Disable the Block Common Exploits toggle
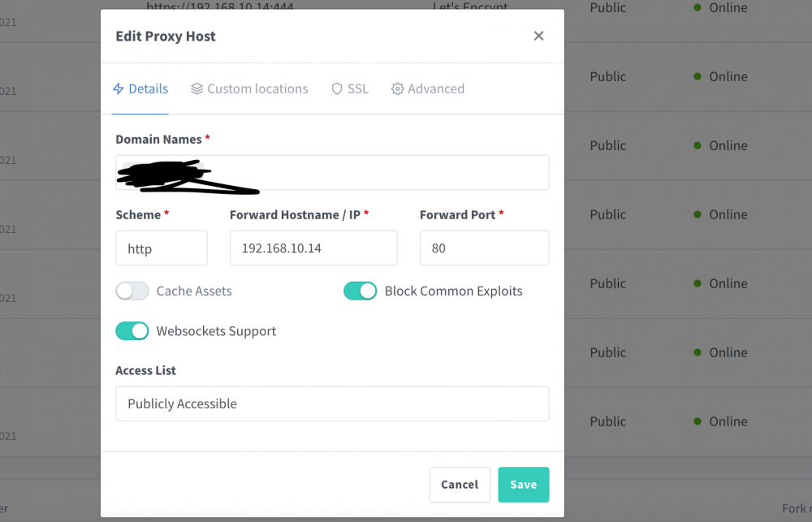The height and width of the screenshot is (522, 812). (361, 291)
